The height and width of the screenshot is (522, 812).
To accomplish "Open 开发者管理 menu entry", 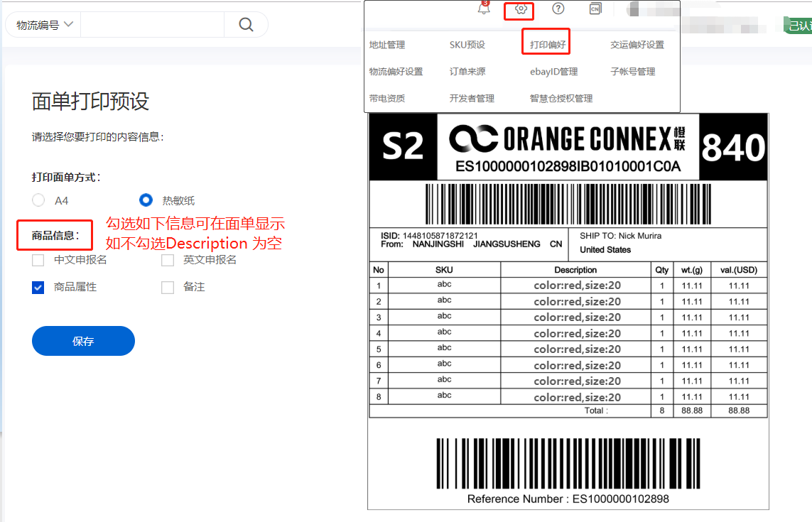I will coord(472,99).
